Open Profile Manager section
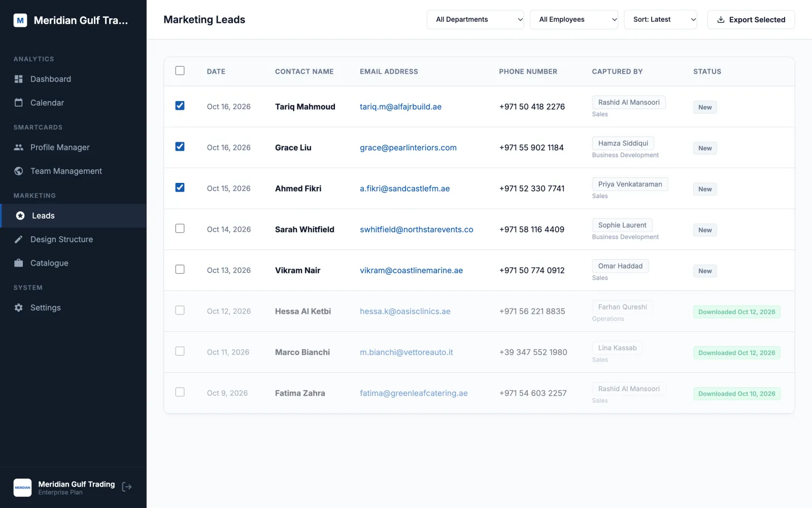 pos(73,147)
